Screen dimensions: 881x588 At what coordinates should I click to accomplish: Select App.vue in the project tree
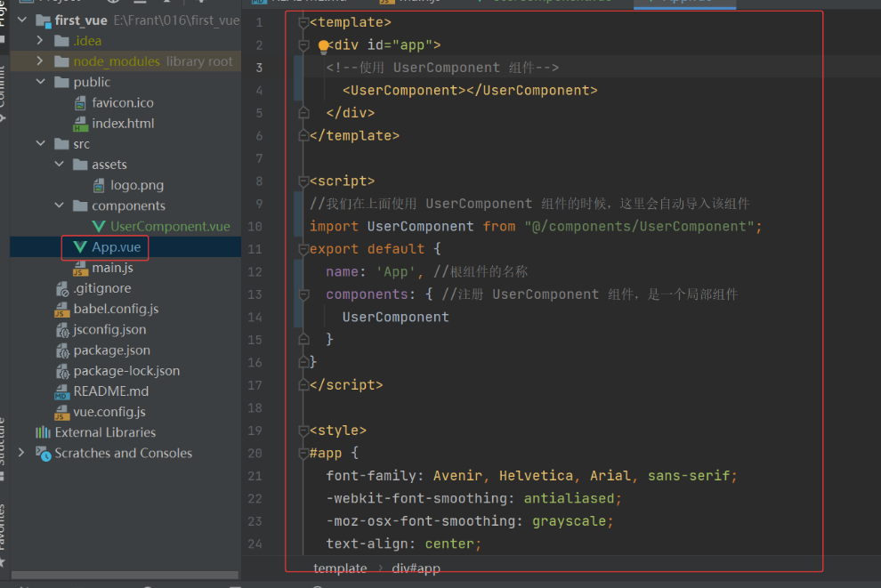(x=117, y=247)
